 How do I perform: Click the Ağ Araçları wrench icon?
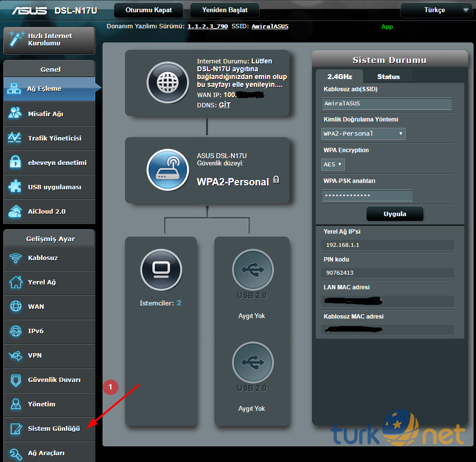[x=16, y=453]
